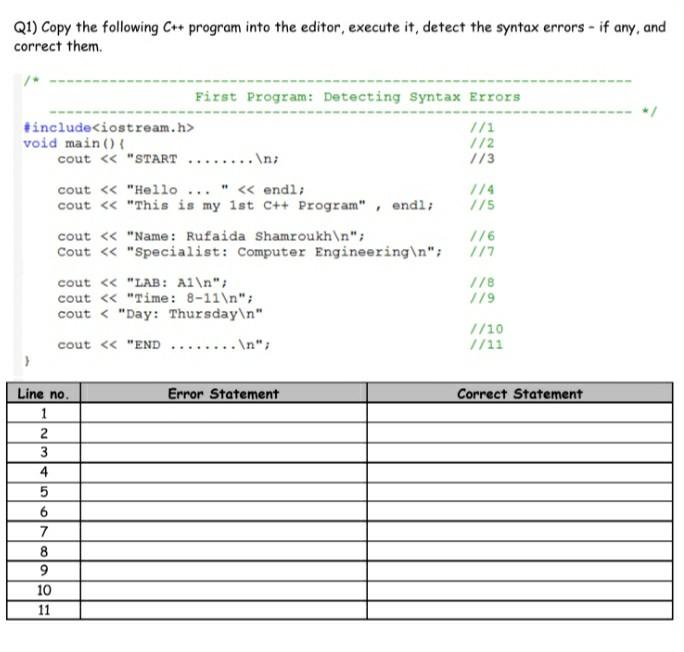
Task: Click the "void main(){" line
Action: [74, 143]
